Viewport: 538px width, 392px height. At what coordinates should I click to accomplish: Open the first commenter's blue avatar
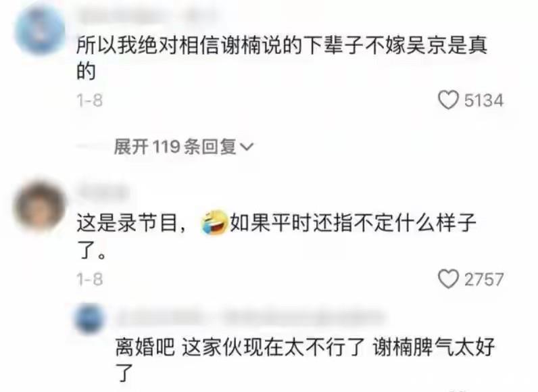(x=40, y=30)
